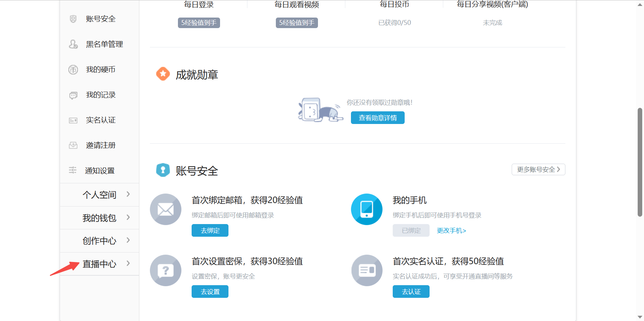
Task: Expand 我的钱包 using its chevron
Action: click(128, 218)
